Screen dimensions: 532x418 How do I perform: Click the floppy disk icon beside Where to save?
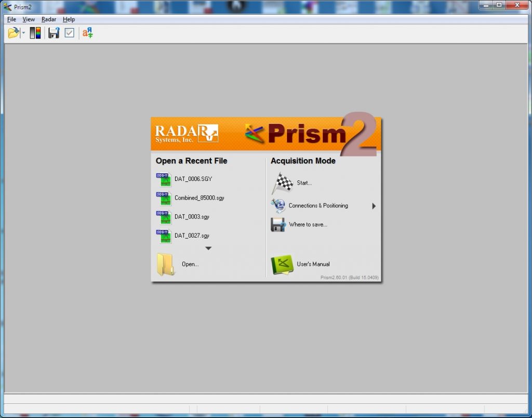pyautogui.click(x=278, y=225)
